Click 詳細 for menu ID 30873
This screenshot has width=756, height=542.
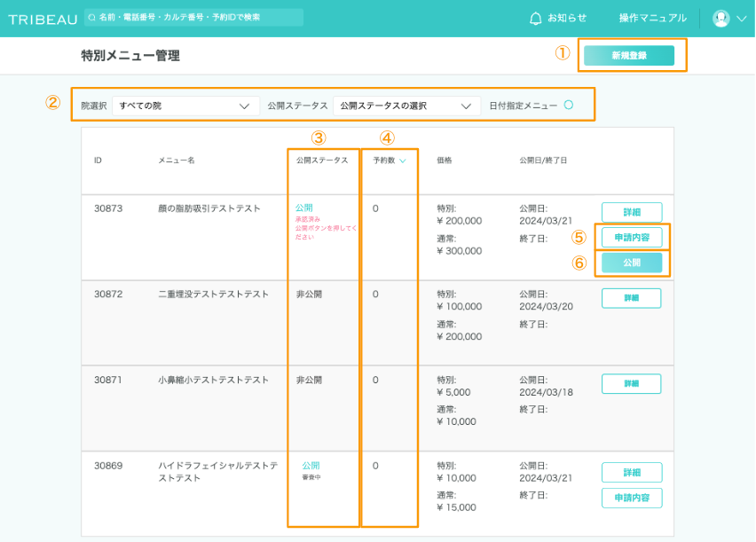coord(631,213)
